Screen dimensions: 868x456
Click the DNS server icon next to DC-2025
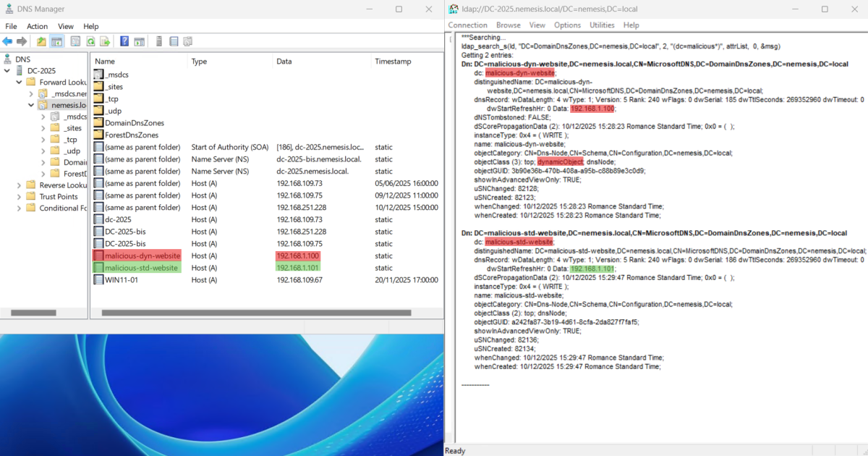(18, 70)
